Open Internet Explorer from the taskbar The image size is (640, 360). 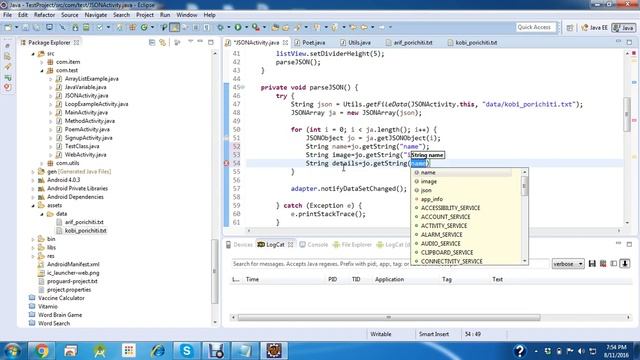(x=158, y=351)
